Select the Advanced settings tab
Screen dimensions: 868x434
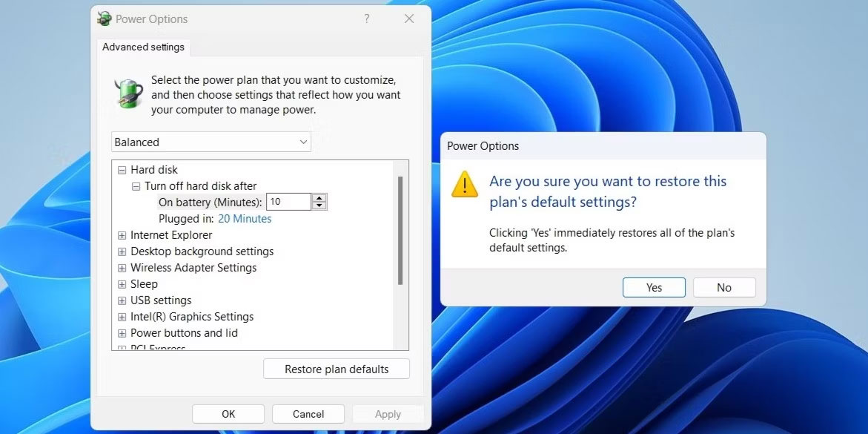tap(143, 47)
